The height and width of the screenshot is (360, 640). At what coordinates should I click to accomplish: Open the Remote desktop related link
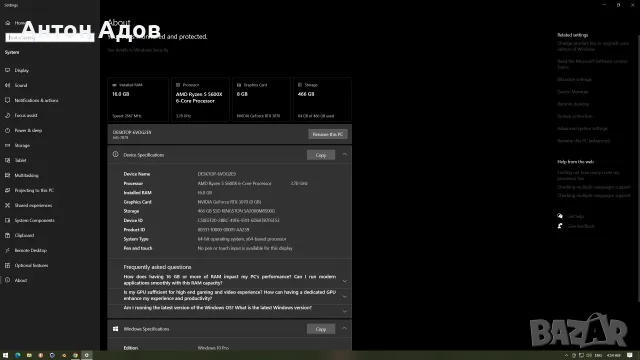coord(573,104)
